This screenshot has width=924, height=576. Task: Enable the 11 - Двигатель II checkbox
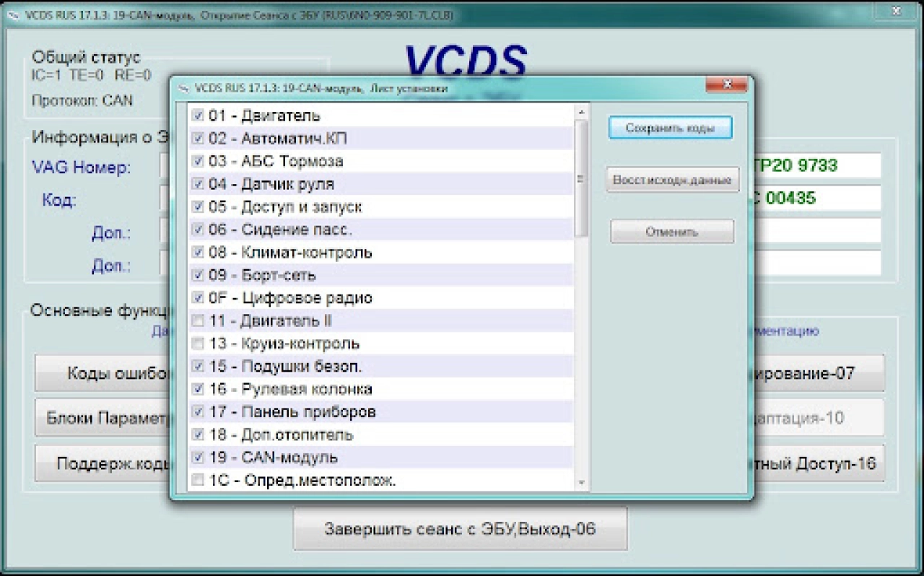tap(197, 320)
